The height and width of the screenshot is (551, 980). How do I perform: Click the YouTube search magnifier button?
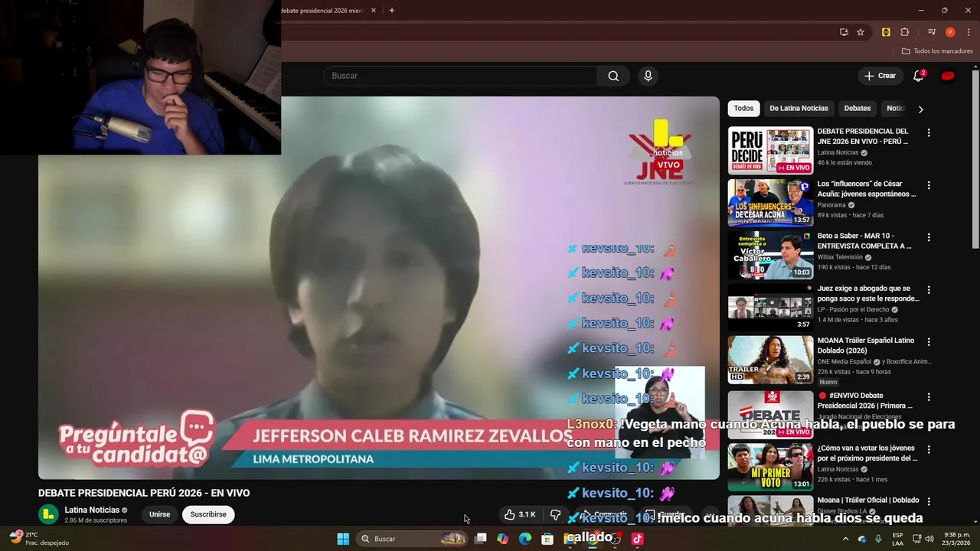click(x=613, y=76)
